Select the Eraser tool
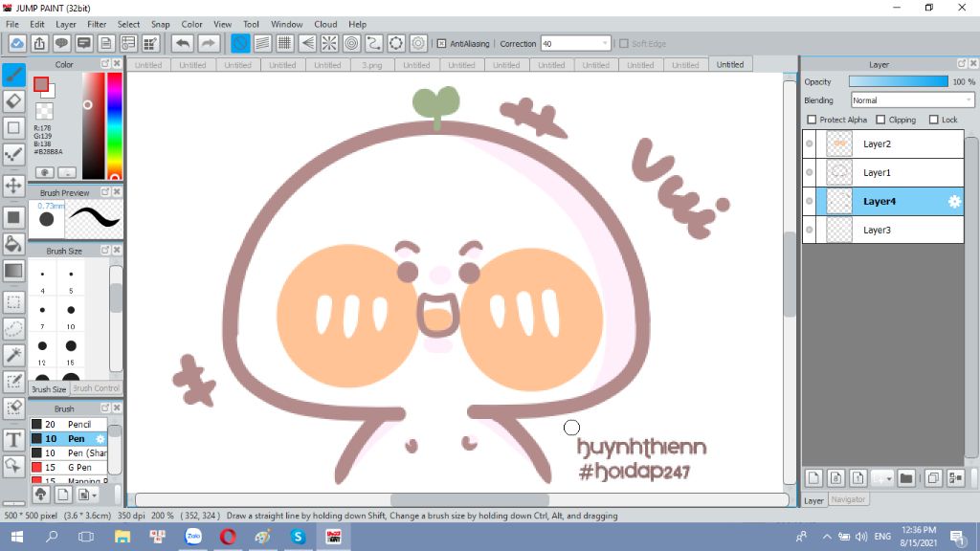980x551 pixels. click(x=13, y=101)
